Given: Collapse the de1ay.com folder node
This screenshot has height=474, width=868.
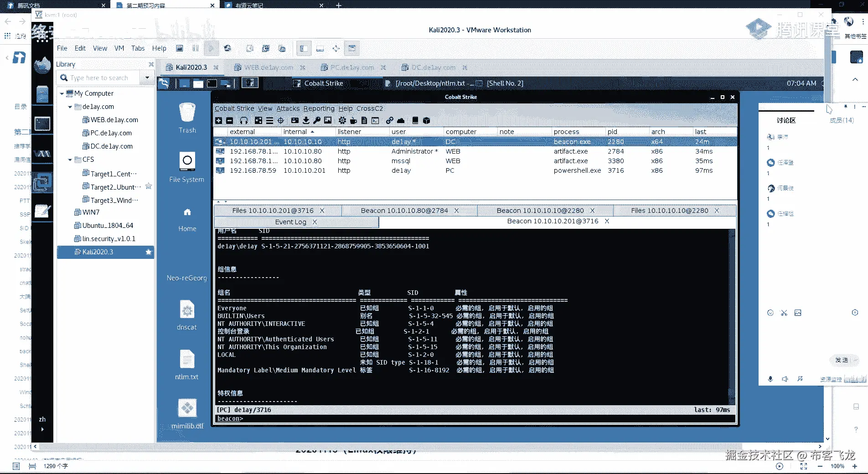Looking at the screenshot, I should point(70,107).
